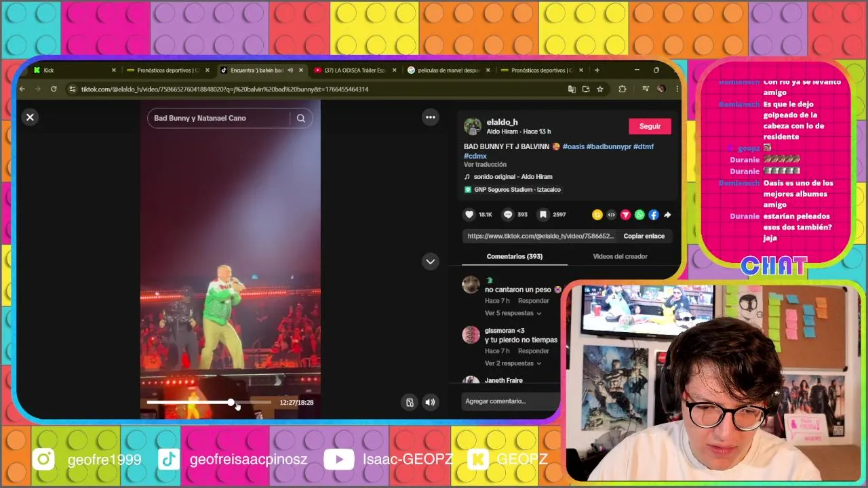This screenshot has height=488, width=868.
Task: Share via the Facebook icon
Action: click(x=654, y=215)
